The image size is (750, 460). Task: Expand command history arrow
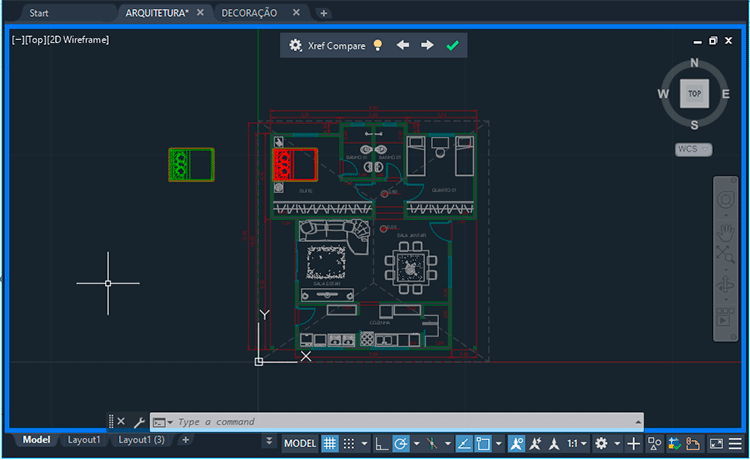638,422
